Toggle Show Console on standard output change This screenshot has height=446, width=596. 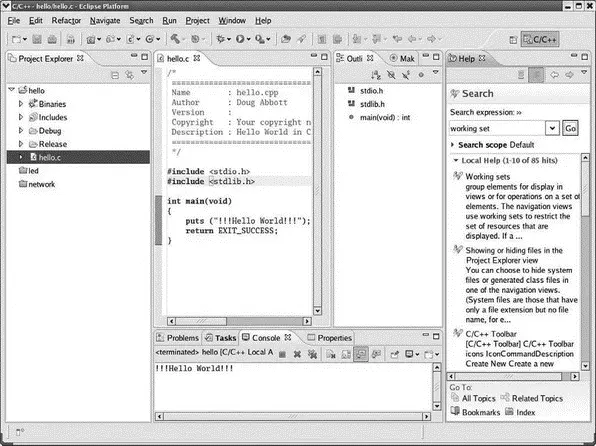tap(361, 354)
